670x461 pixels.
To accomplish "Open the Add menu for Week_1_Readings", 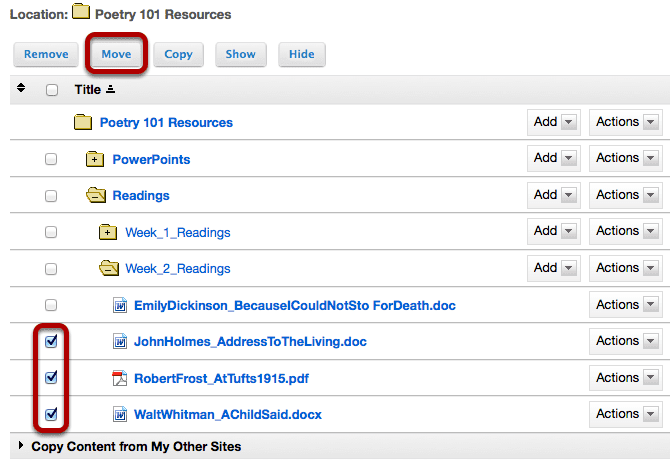I will (554, 231).
